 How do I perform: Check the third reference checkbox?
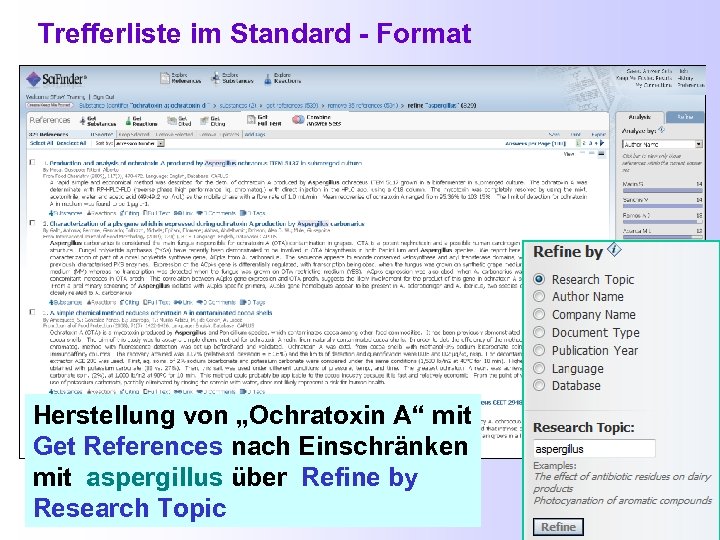32,312
